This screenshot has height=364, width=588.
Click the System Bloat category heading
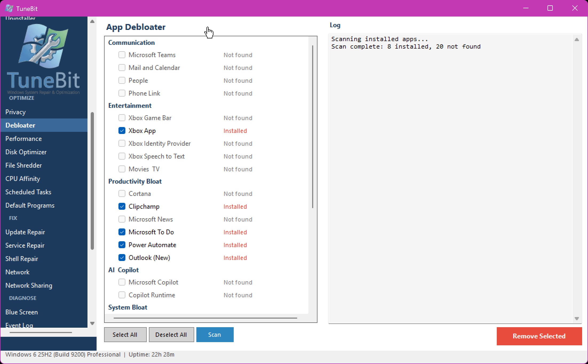click(x=128, y=307)
